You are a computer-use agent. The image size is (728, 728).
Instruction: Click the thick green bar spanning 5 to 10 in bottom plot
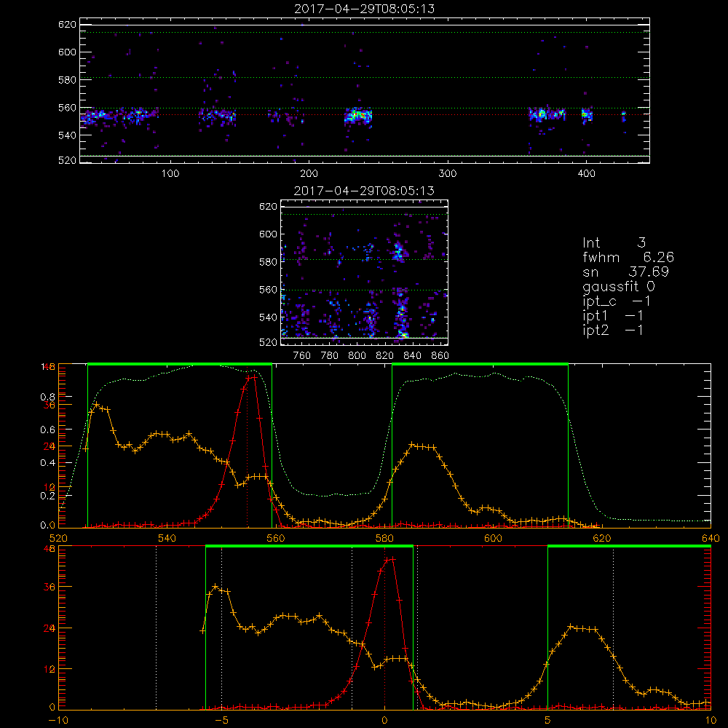coord(629,546)
